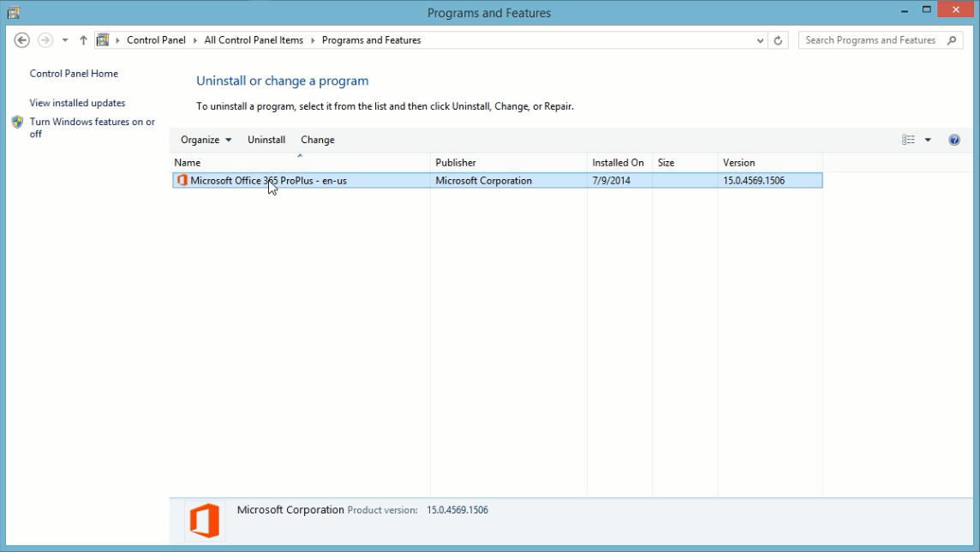Click the window system icon in title bar
Viewport: 980px width, 552px height.
(x=13, y=13)
